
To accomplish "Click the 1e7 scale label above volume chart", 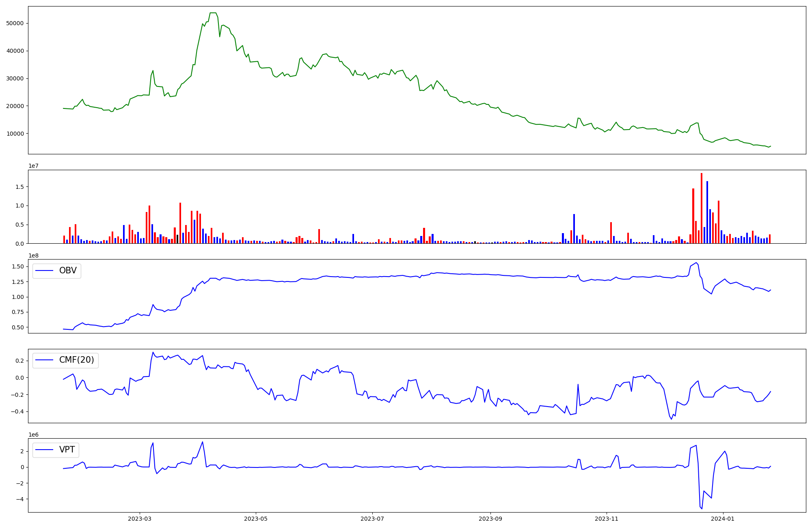I will (x=34, y=166).
